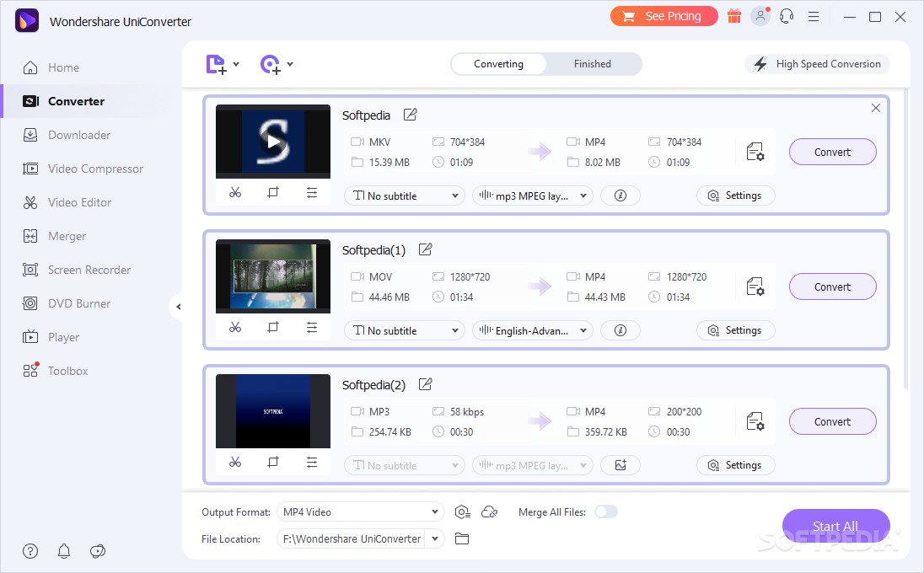Rename Softpedia(2) with edit icon

[426, 384]
